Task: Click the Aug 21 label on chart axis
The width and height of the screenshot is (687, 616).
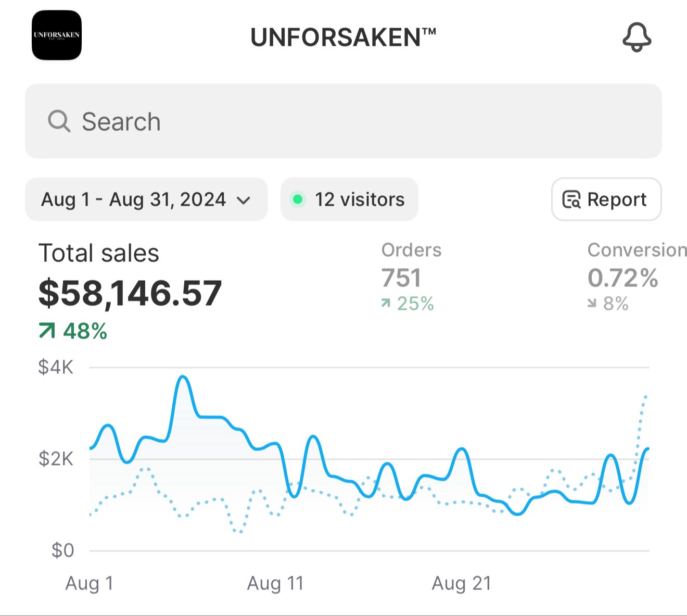Action: pos(462,583)
